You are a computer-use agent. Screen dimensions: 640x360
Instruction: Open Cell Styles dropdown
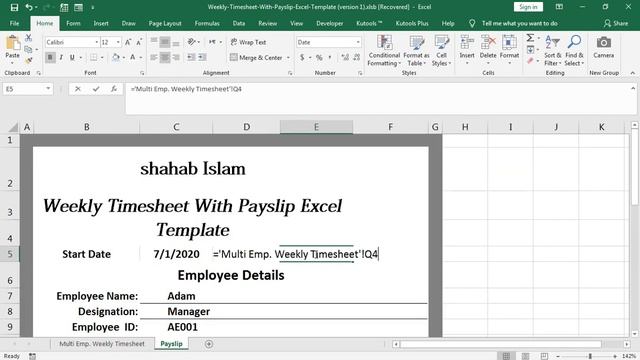tap(441, 50)
